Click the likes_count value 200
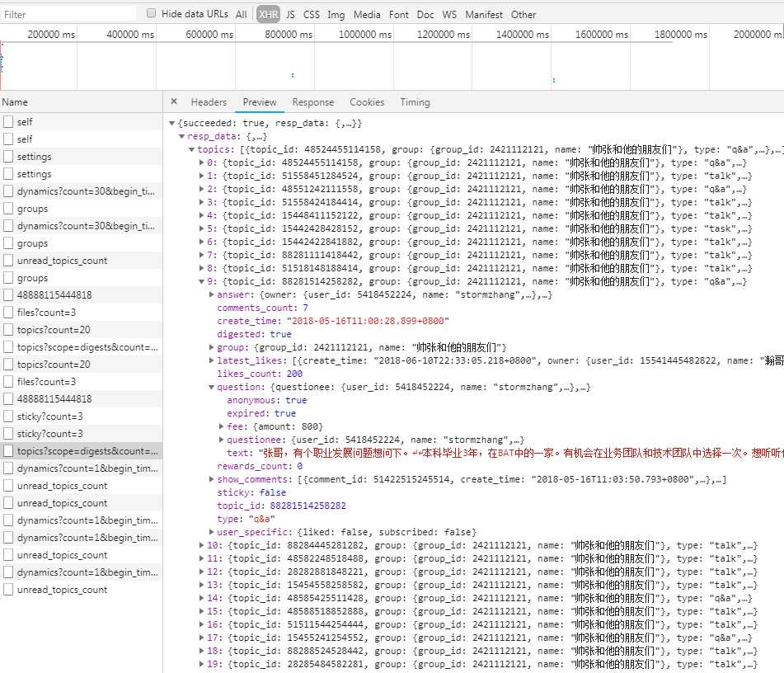784x673 pixels. coord(294,374)
